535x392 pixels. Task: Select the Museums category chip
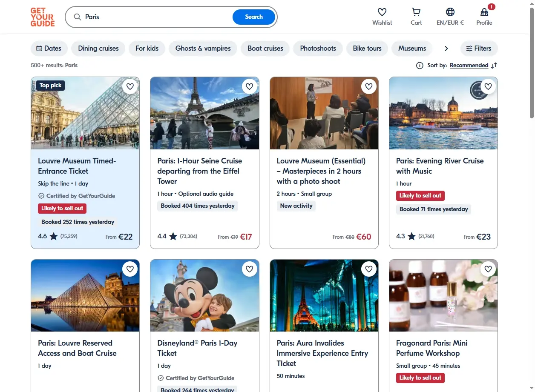412,49
